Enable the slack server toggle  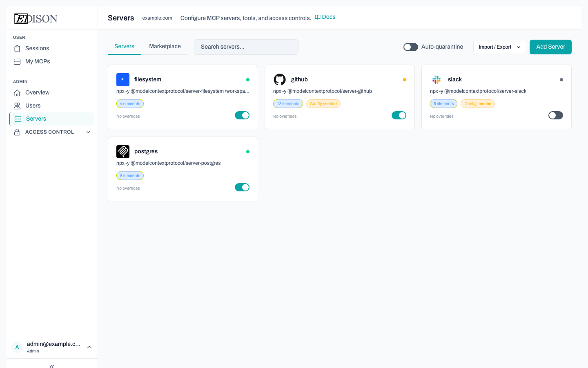pos(555,115)
